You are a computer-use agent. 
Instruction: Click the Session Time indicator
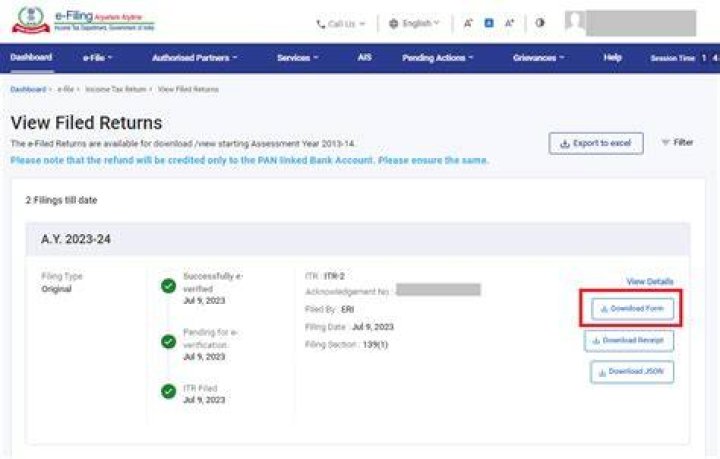pyautogui.click(x=683, y=58)
